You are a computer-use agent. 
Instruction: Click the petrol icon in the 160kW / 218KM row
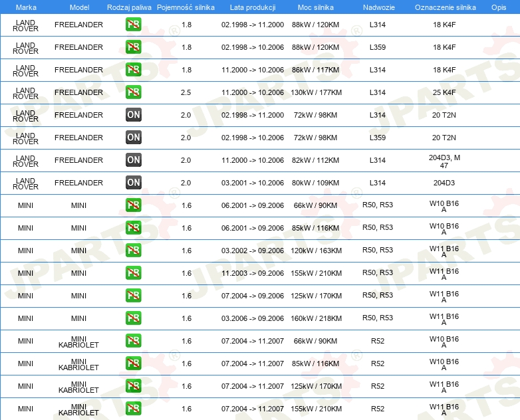pos(133,318)
